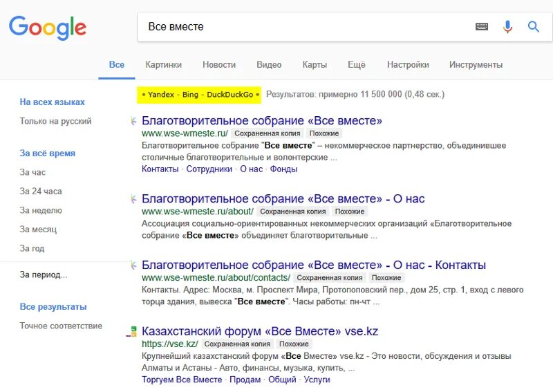
Task: Select На всех языках filter
Action: click(x=53, y=102)
